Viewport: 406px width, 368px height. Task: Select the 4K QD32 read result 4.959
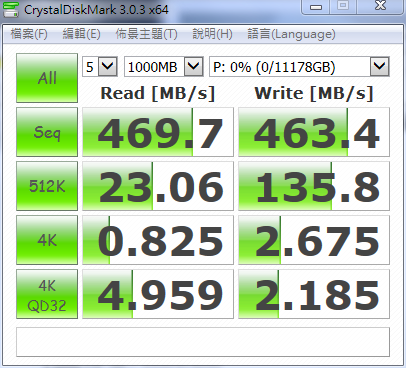coord(158,294)
